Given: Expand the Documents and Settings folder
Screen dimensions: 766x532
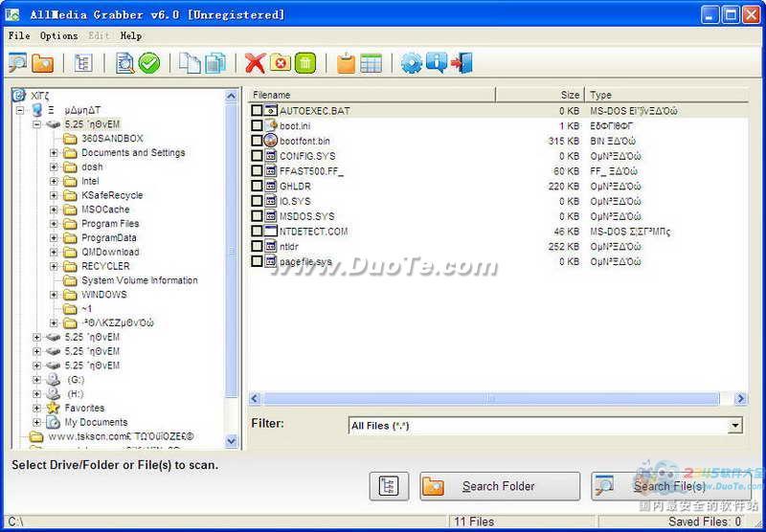Looking at the screenshot, I should pos(54,153).
